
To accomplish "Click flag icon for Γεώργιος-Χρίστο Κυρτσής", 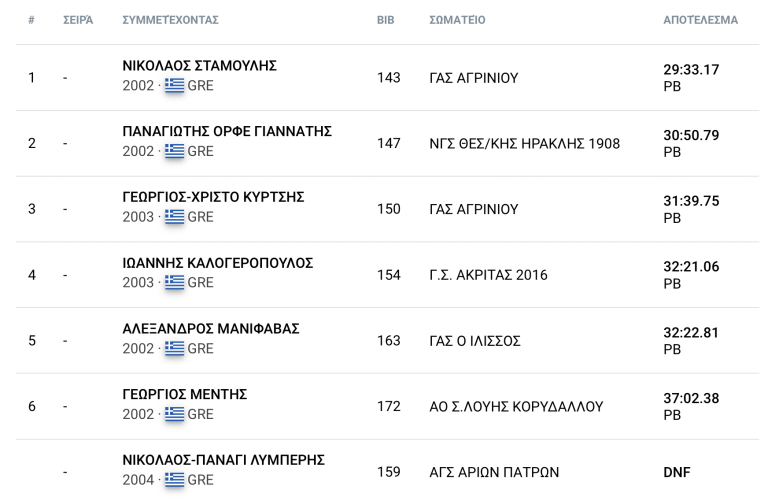I will pos(175,217).
